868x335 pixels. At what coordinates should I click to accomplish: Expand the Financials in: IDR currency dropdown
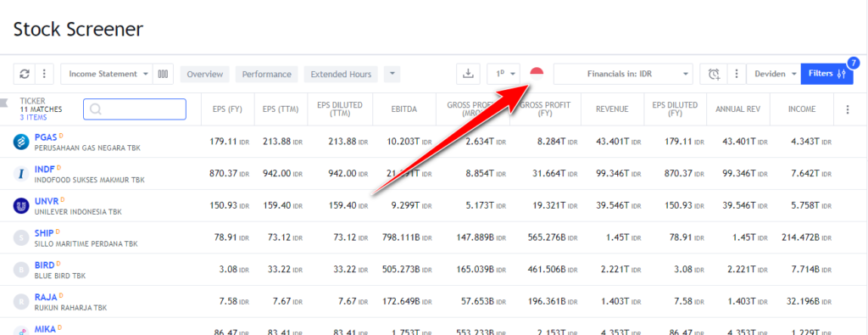point(623,74)
